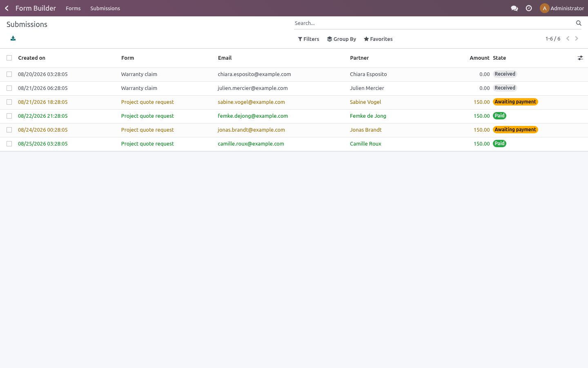This screenshot has width=588, height=368.
Task: Go to previous page arrow
Action: click(x=568, y=38)
